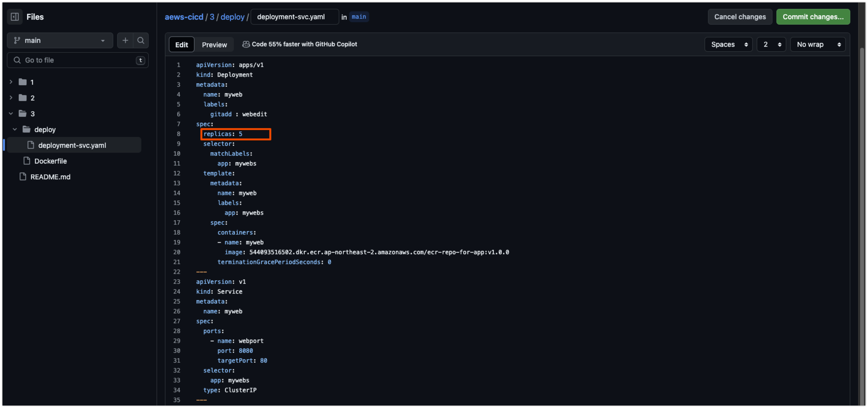Open the No wrap line mode dropdown
Viewport: 868px width, 408px height.
point(818,44)
